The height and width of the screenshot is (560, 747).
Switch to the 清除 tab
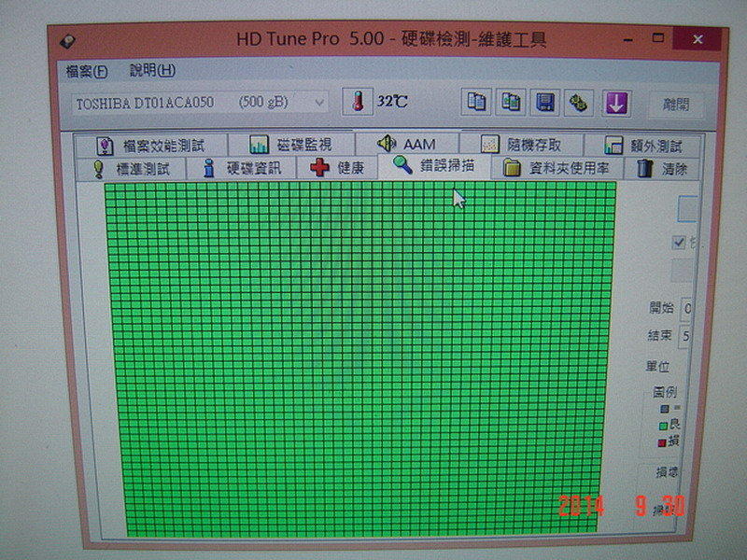pyautogui.click(x=662, y=169)
